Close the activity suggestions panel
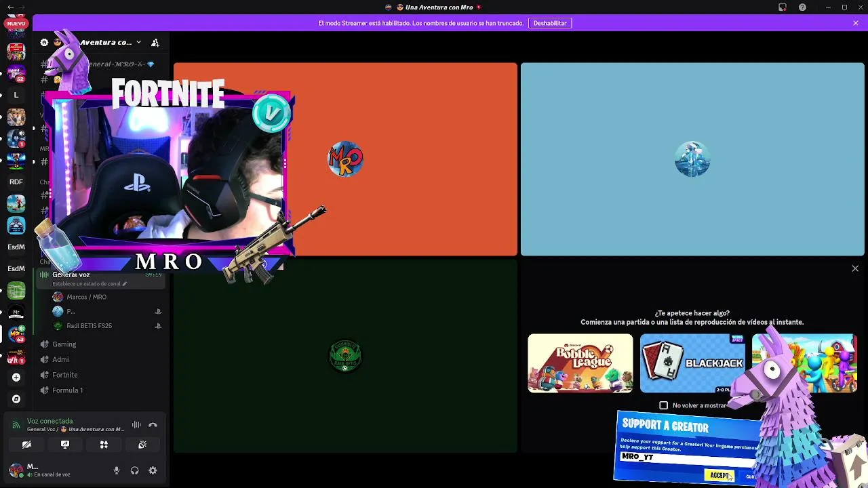 tap(855, 268)
